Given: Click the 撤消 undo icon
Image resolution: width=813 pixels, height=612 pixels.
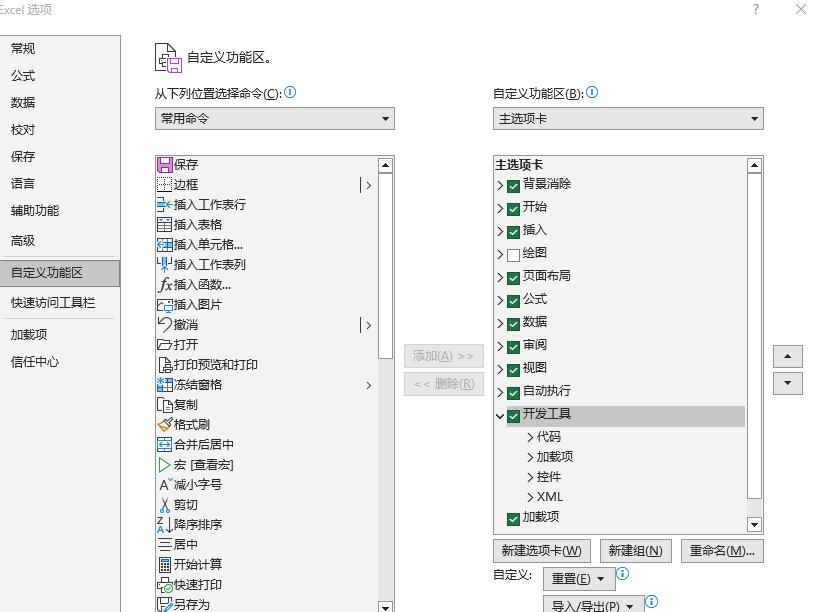Looking at the screenshot, I should coord(164,325).
